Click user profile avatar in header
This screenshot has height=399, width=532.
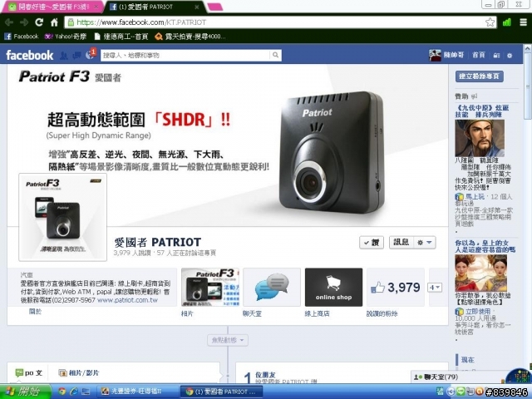(435, 55)
